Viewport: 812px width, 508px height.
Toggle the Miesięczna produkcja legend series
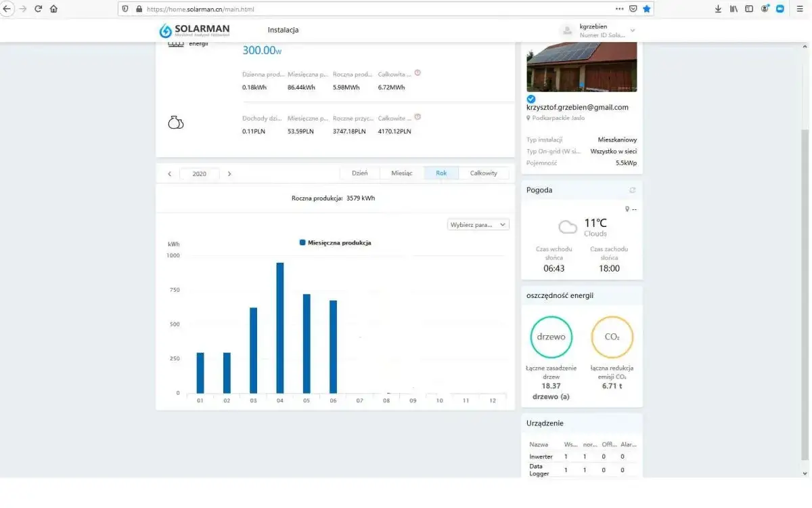coord(335,242)
